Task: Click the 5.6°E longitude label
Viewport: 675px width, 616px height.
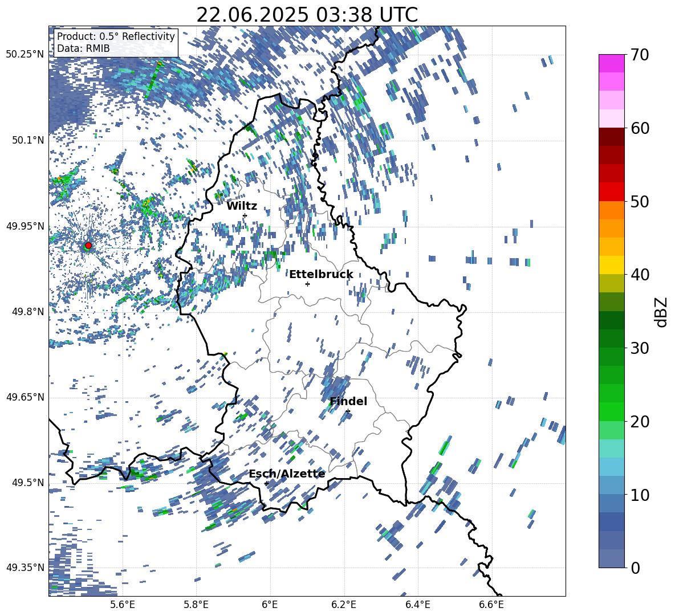Action: tap(123, 605)
